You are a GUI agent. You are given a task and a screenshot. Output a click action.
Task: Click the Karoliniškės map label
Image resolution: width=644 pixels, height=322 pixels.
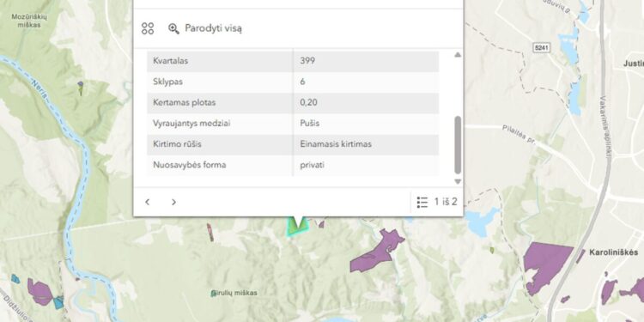coord(614,252)
